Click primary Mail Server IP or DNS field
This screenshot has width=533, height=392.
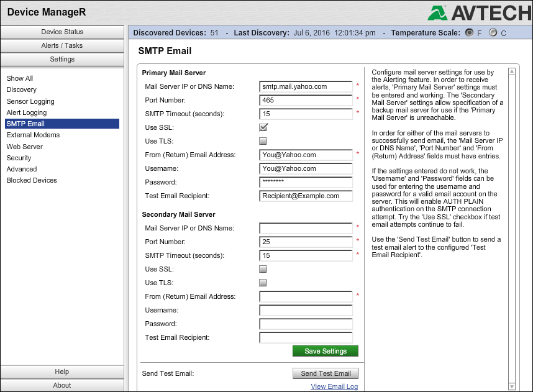point(306,86)
